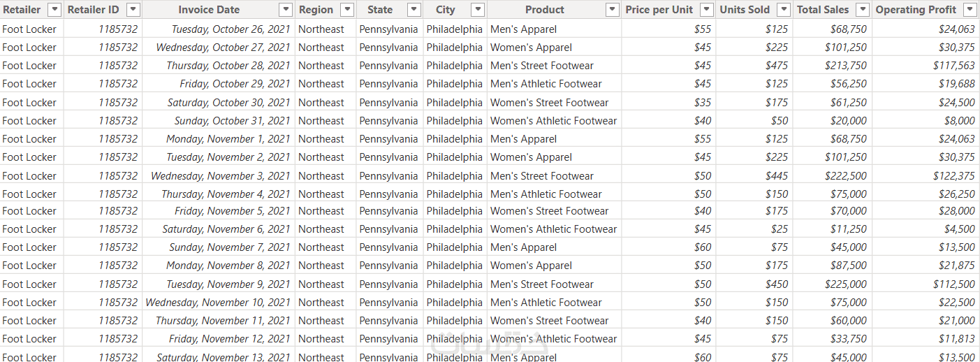
Task: Expand the Total Sales filter dropdown
Action: point(863,10)
